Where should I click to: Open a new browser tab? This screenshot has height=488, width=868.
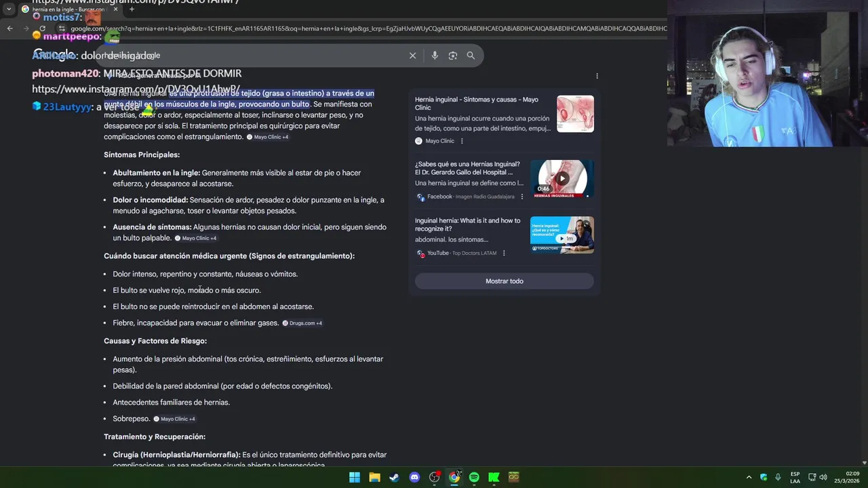tap(132, 9)
